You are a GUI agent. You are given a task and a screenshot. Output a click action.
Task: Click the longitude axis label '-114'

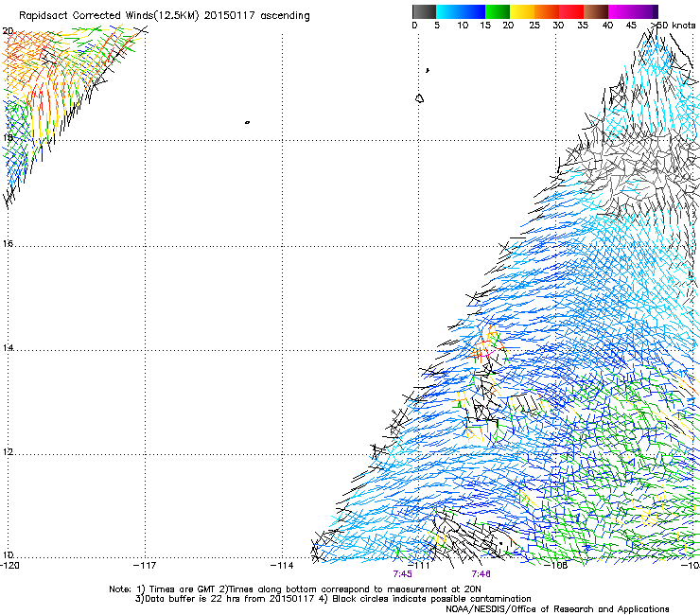(x=282, y=566)
